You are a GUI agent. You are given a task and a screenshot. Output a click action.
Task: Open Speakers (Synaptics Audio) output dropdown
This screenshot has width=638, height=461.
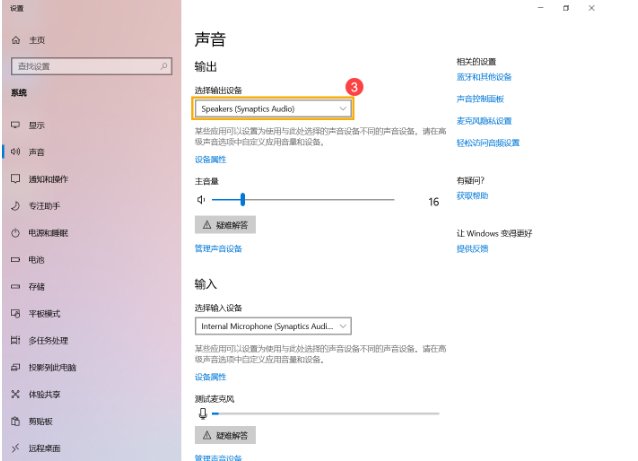[x=273, y=109]
